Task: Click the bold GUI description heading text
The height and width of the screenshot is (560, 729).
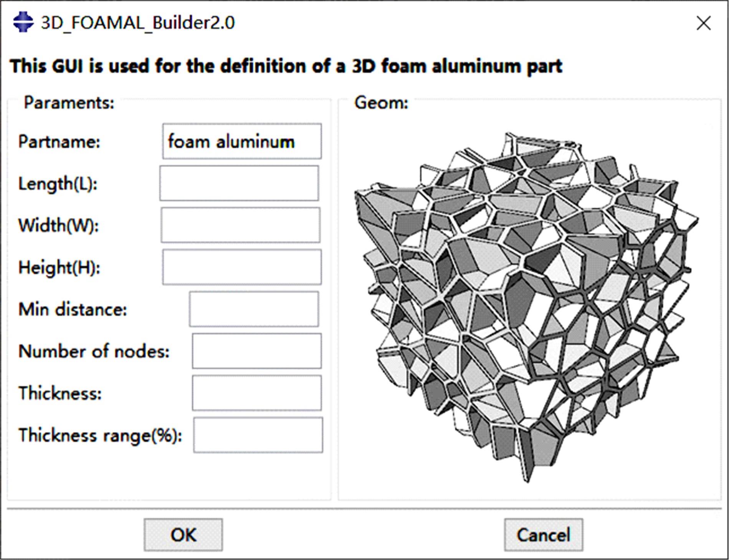Action: pyautogui.click(x=286, y=66)
